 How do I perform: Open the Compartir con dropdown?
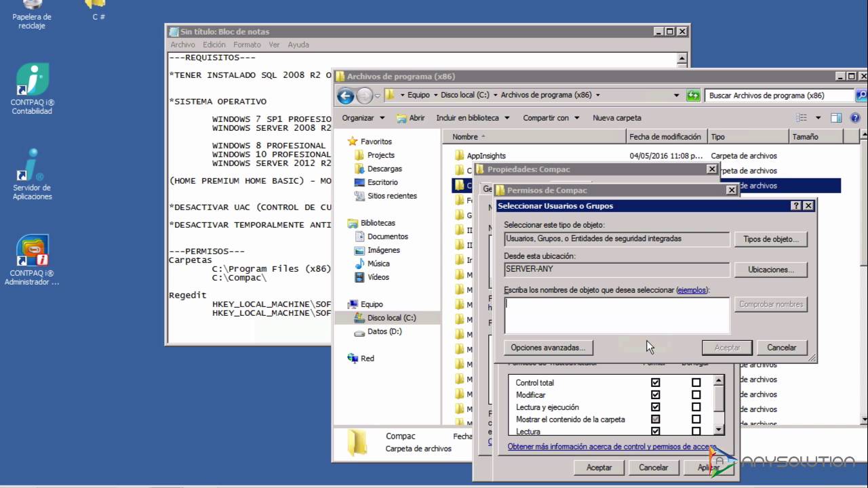[551, 118]
